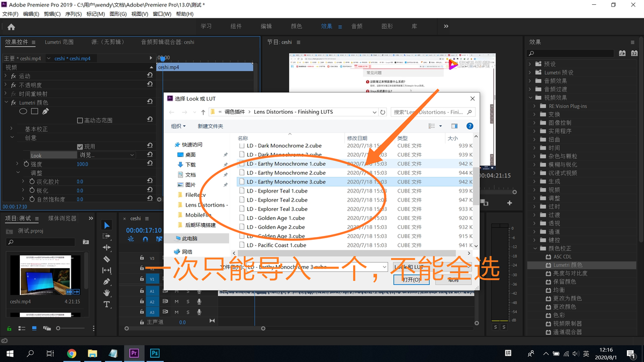Toggle project panel write lock icon
644x362 pixels.
[x=9, y=328]
